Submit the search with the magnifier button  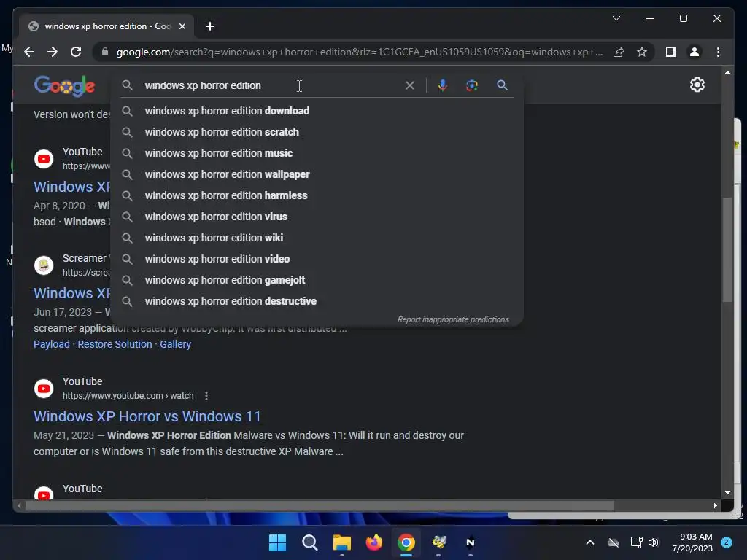[x=502, y=85]
